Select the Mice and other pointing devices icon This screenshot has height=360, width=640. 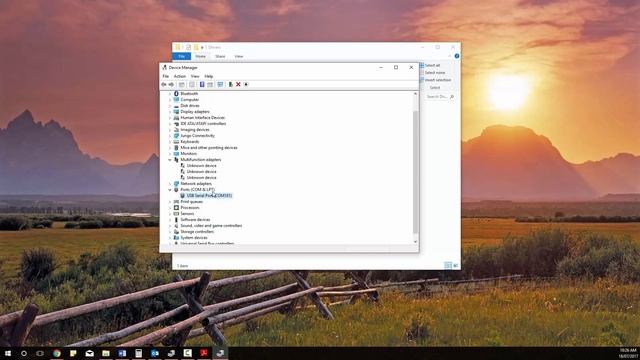click(x=176, y=147)
